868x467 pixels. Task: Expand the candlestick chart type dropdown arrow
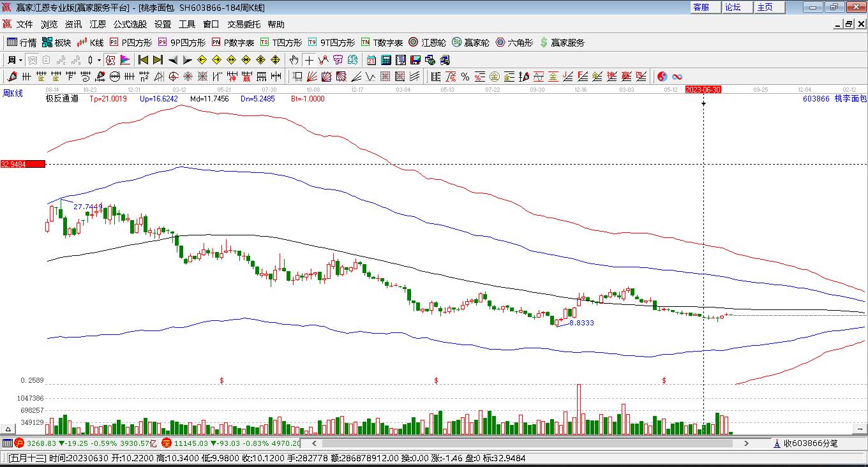(x=99, y=60)
